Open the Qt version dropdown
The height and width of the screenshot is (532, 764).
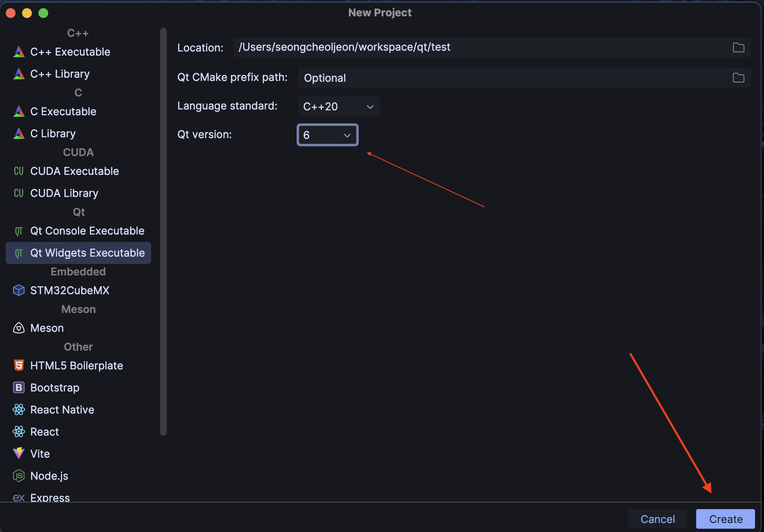point(327,135)
